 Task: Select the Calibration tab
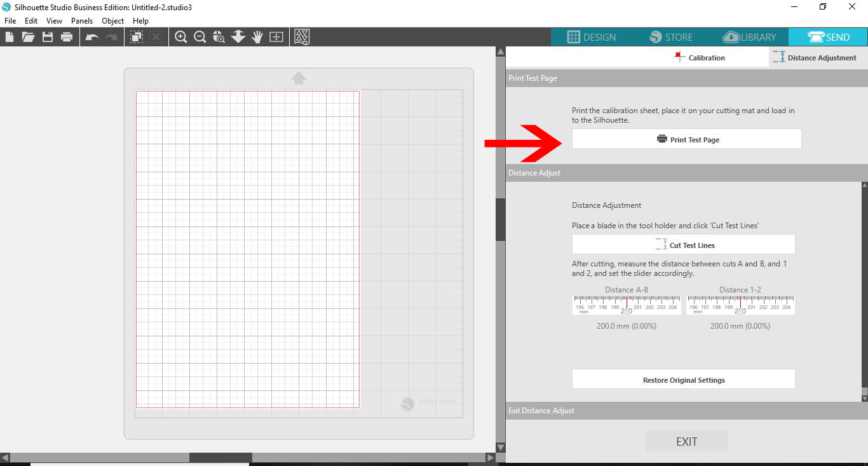700,57
